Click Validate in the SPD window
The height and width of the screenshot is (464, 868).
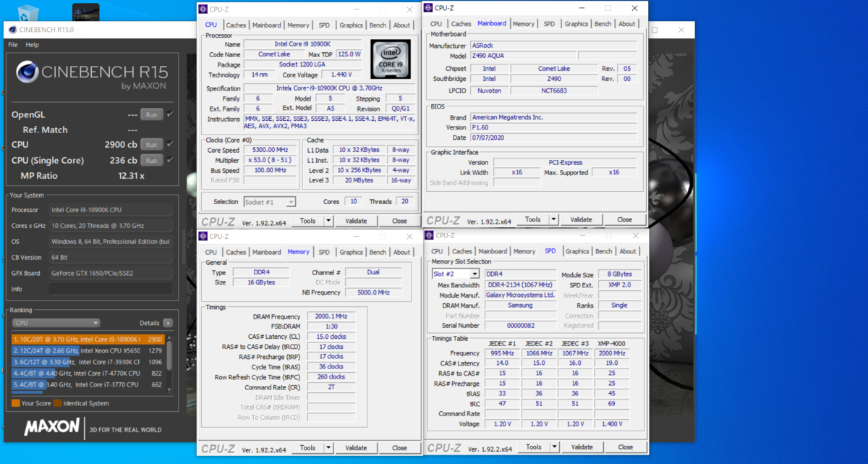(582, 447)
